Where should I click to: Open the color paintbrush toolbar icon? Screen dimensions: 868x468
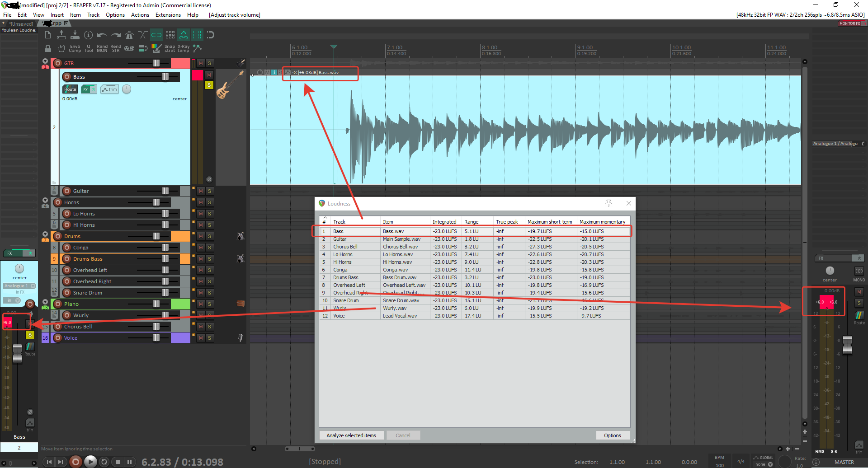pos(156,48)
